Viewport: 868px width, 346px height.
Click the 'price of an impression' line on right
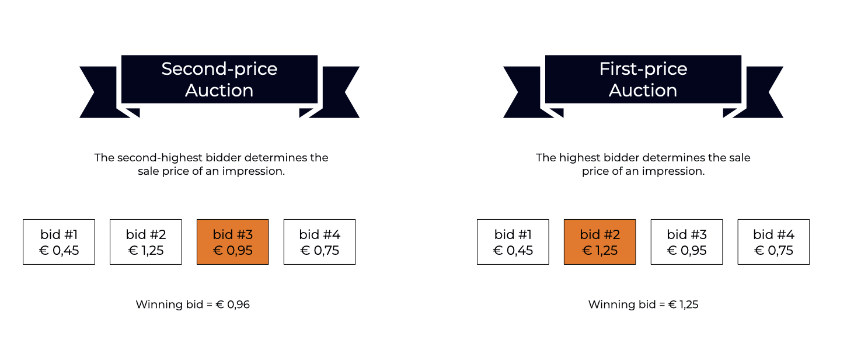click(x=643, y=172)
